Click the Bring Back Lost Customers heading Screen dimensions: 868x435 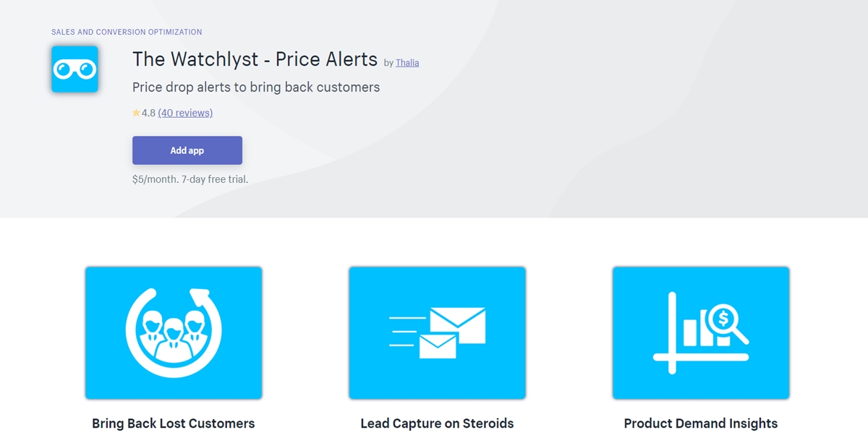tap(174, 423)
